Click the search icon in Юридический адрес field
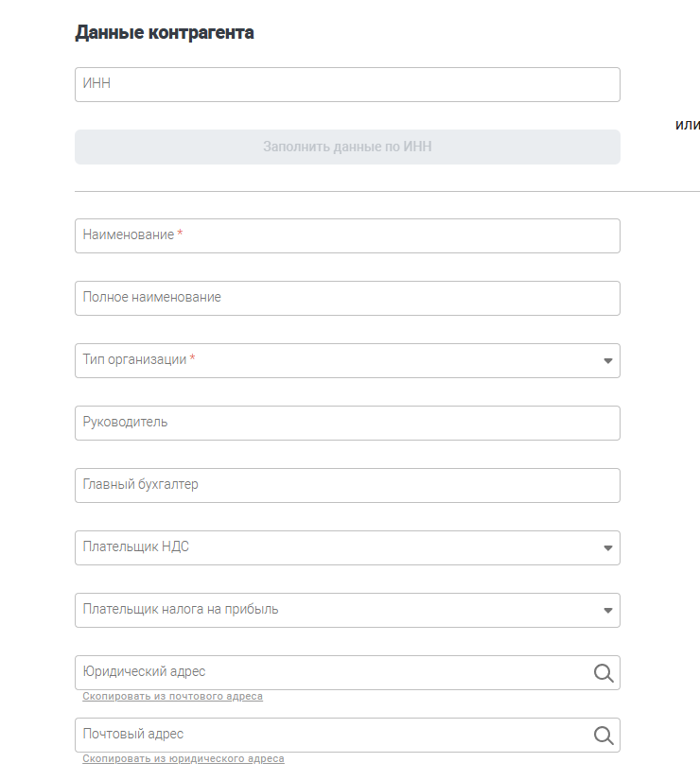The height and width of the screenshot is (780, 700). coord(603,673)
